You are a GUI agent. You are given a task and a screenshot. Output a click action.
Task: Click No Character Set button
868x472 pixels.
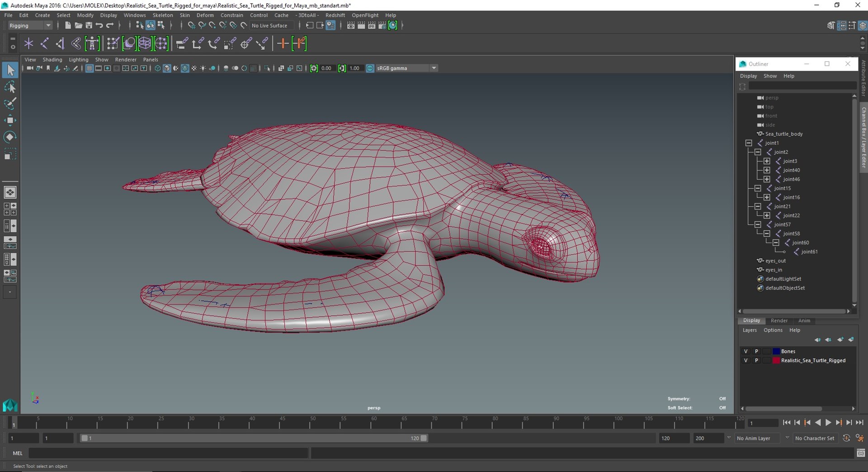pos(815,438)
